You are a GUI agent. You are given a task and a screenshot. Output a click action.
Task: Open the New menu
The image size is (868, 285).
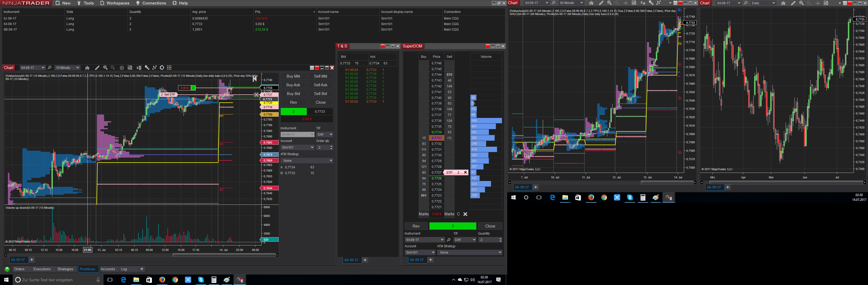(x=63, y=3)
